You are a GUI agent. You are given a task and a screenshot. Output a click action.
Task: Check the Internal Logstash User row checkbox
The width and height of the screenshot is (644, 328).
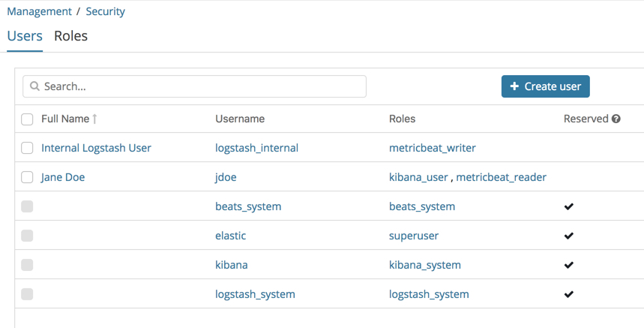[27, 148]
